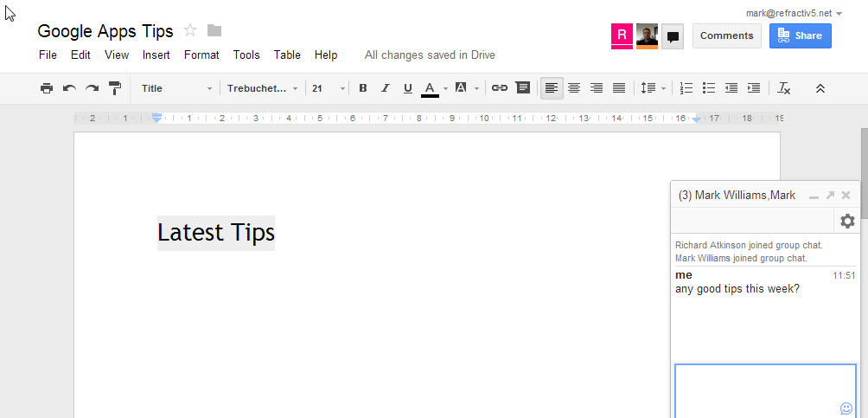Select the Paint format tool

(115, 88)
